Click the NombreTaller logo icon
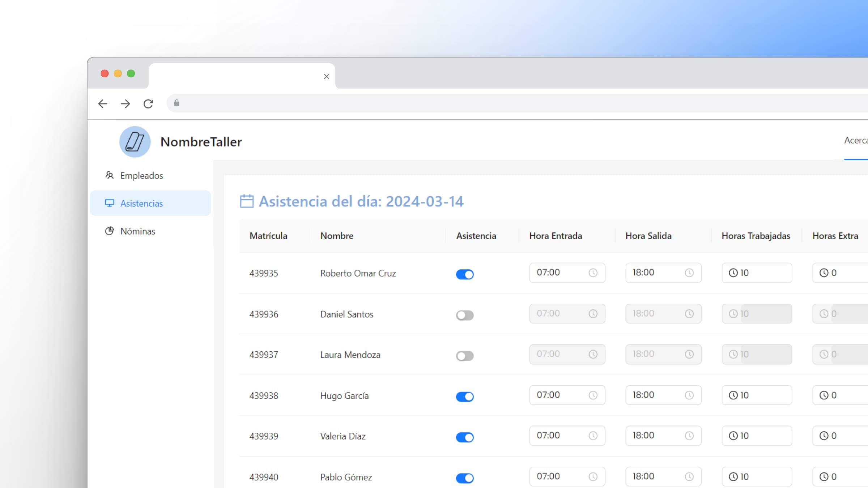Viewport: 868px width, 488px height. (135, 142)
